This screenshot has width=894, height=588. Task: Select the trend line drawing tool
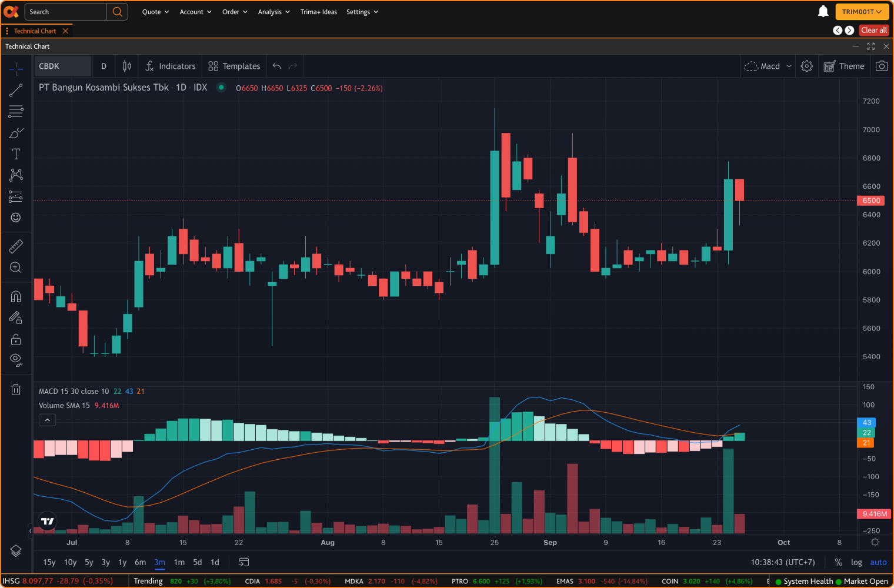(16, 91)
